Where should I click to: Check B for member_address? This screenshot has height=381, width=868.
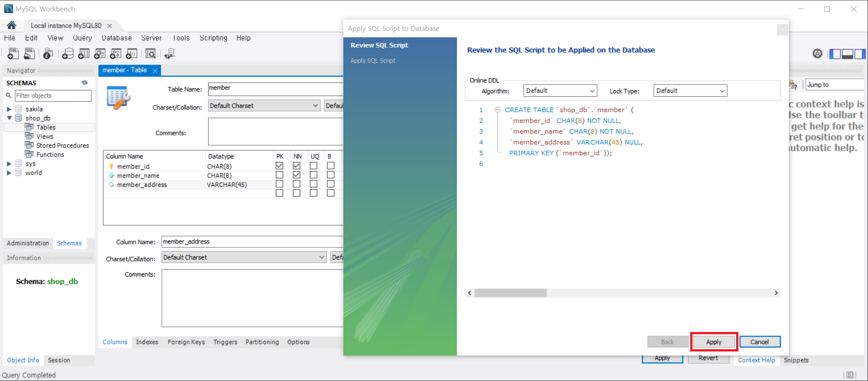click(x=331, y=184)
